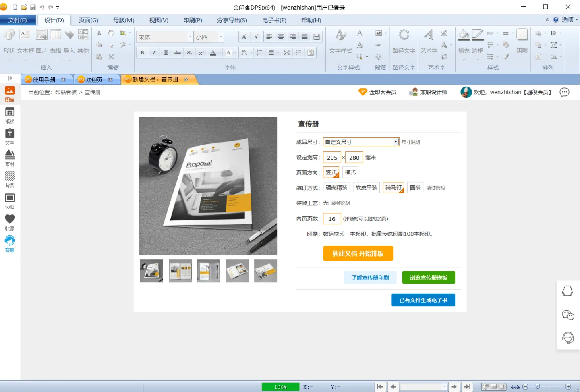This screenshot has width=580, height=392.
Task: Click the 内页页数 page count field
Action: (x=332, y=219)
